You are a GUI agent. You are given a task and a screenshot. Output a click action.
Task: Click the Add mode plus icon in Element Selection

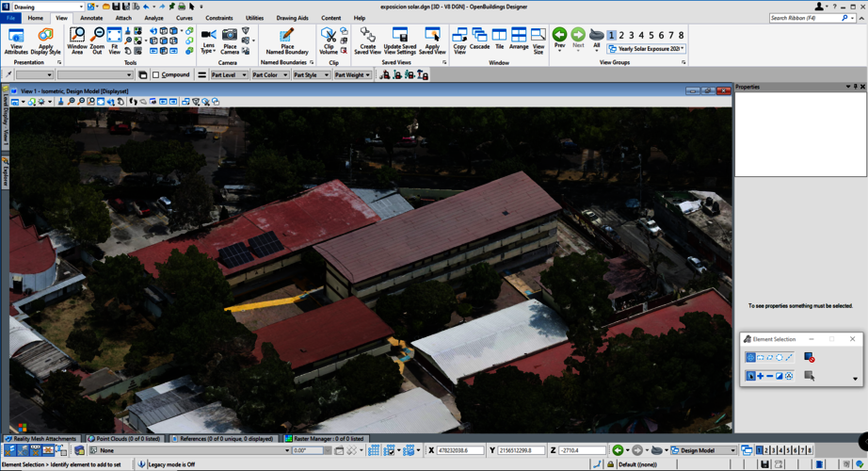tap(760, 376)
